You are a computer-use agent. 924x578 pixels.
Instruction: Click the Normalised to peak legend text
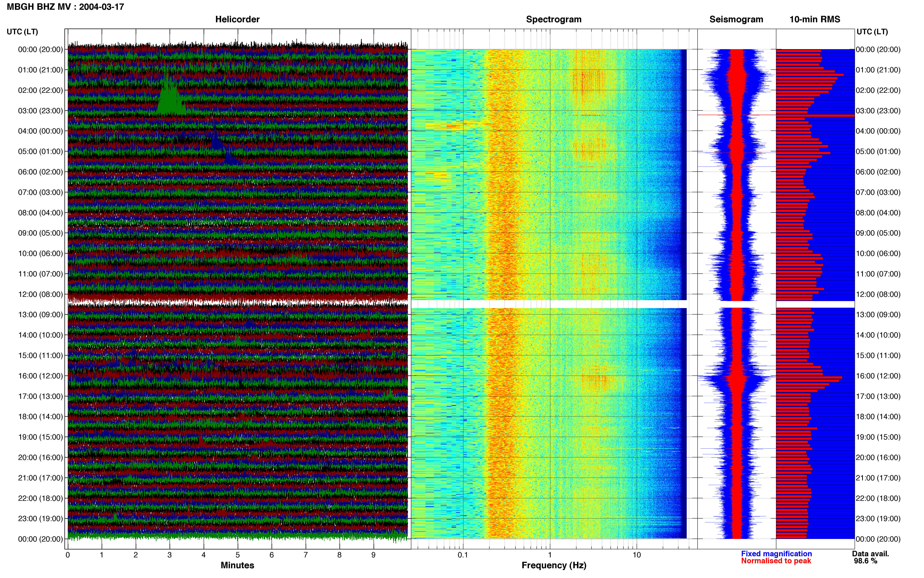pyautogui.click(x=776, y=561)
